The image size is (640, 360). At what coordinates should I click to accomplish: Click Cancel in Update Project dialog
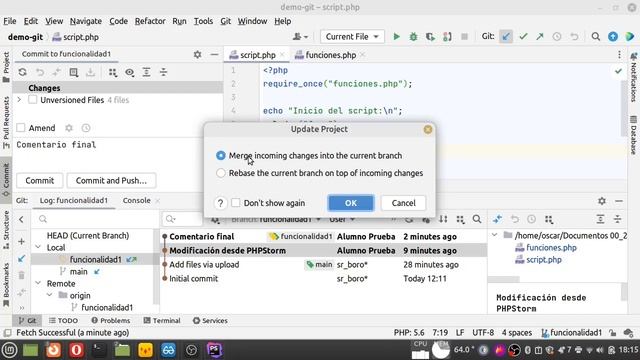click(x=403, y=203)
